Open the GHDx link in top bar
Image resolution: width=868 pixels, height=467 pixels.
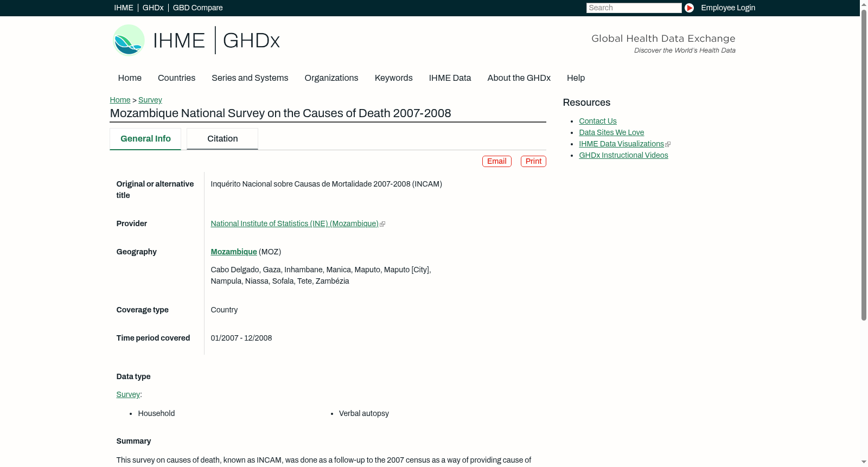click(x=153, y=8)
